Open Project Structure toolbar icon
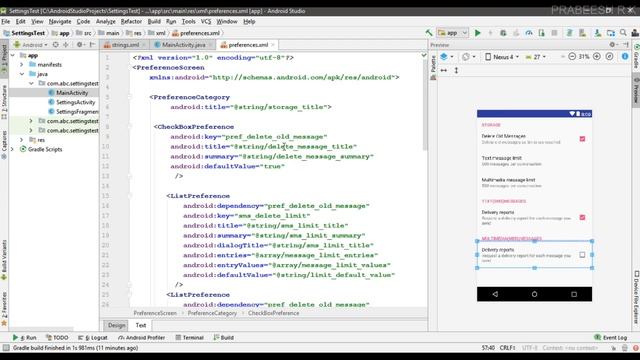The image size is (640, 360). [611, 33]
